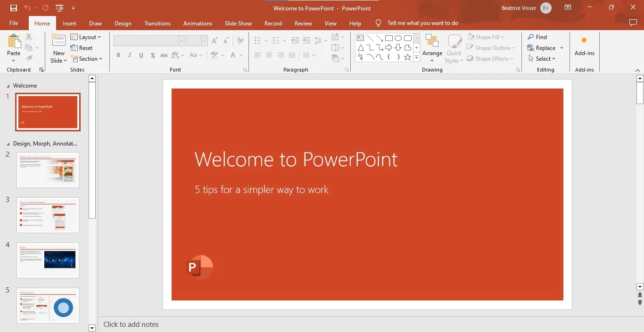Switch to the Transitions tab
Image resolution: width=644 pixels, height=332 pixels.
click(x=157, y=23)
